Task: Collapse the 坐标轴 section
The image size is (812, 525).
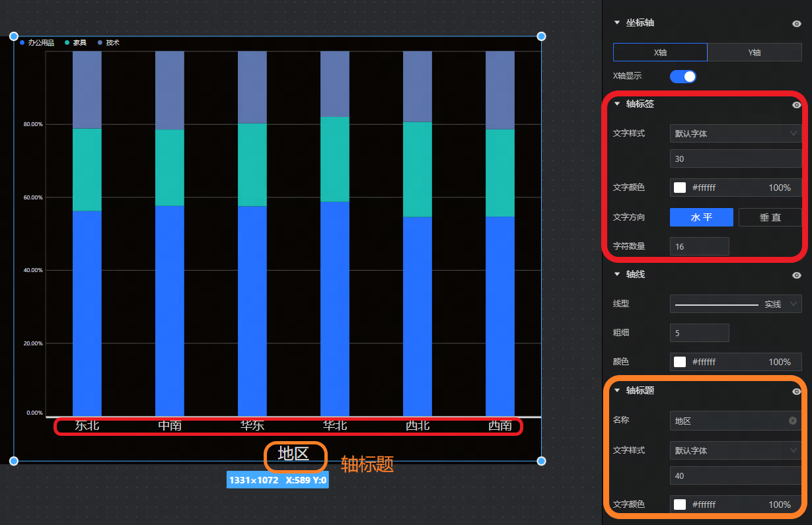Action: (617, 23)
